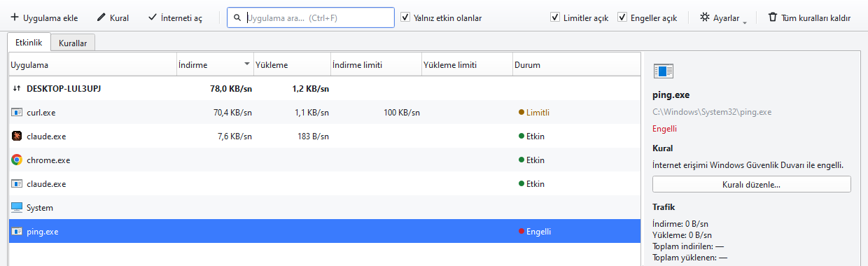Screen dimensions: 868x266
Task: Click the magnifier icon in search box
Action: point(238,17)
